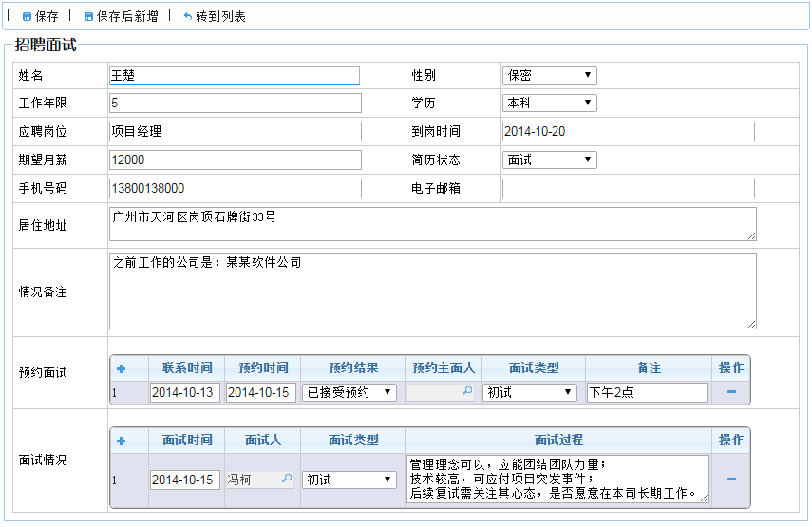The width and height of the screenshot is (812, 527).
Task: Add a new interview record row
Action: [121, 441]
